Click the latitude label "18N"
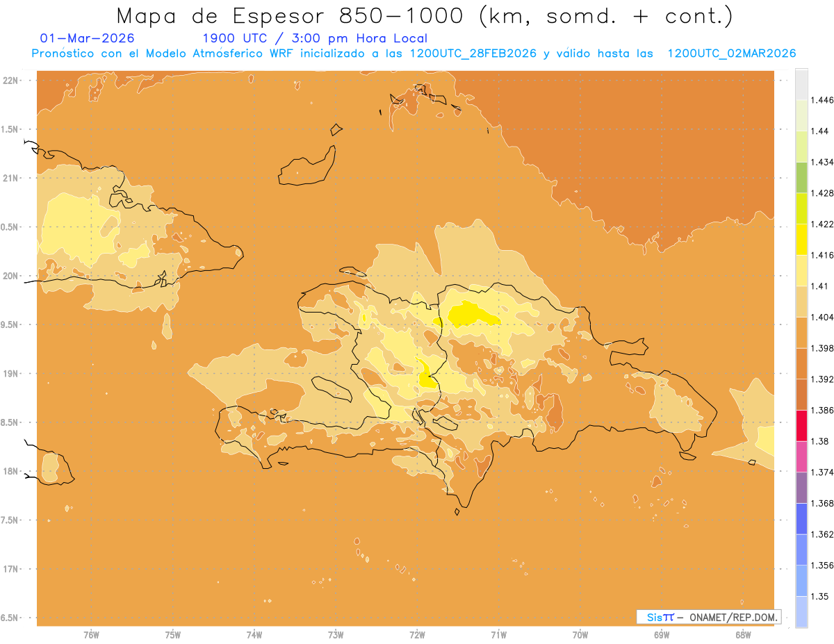 [12, 471]
